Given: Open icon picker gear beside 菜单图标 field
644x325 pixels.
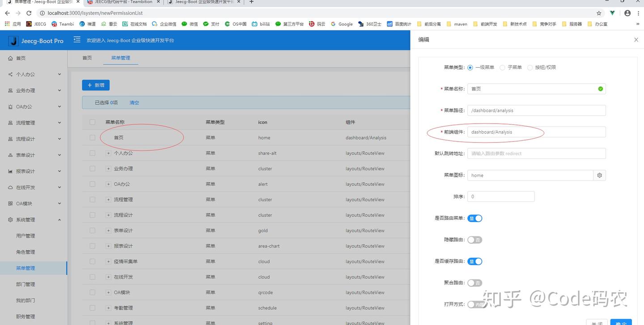Looking at the screenshot, I should (600, 175).
